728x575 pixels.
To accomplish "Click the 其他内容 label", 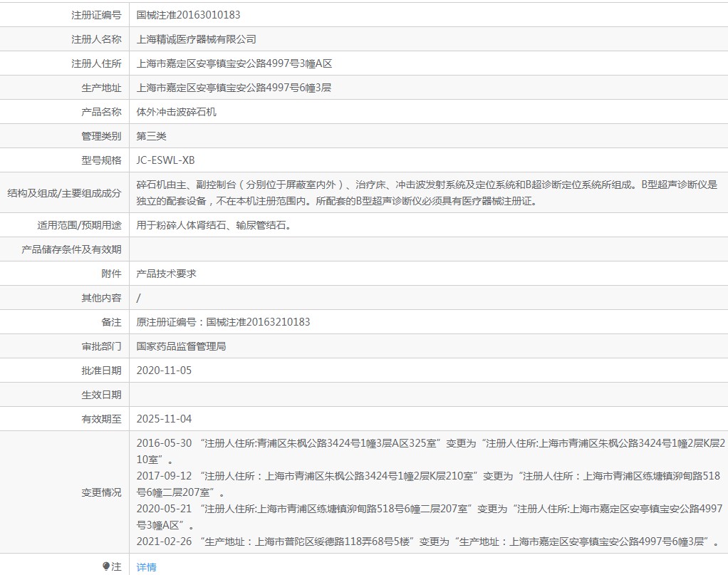I will (x=101, y=298).
